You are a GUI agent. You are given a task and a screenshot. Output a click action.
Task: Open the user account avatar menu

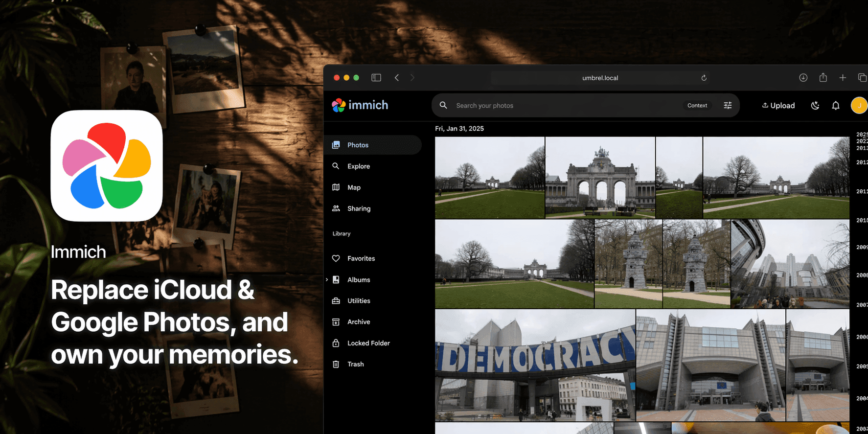(859, 105)
